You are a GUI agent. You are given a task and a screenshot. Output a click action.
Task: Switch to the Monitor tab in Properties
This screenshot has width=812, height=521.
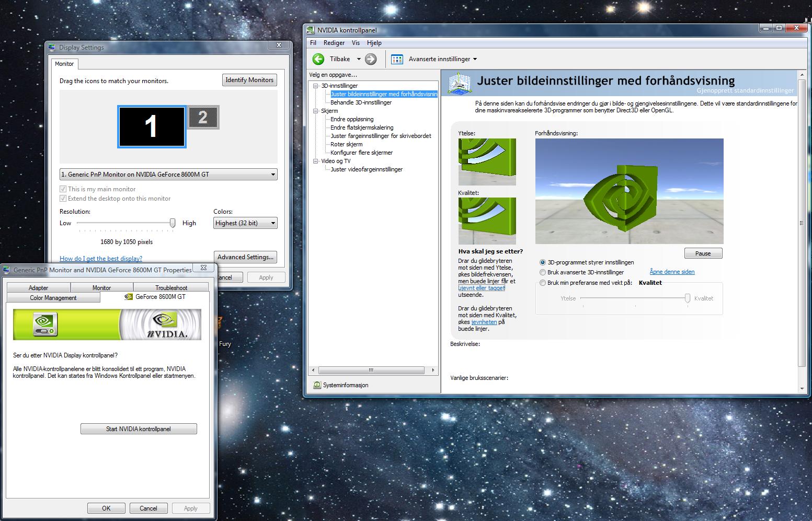coord(101,287)
